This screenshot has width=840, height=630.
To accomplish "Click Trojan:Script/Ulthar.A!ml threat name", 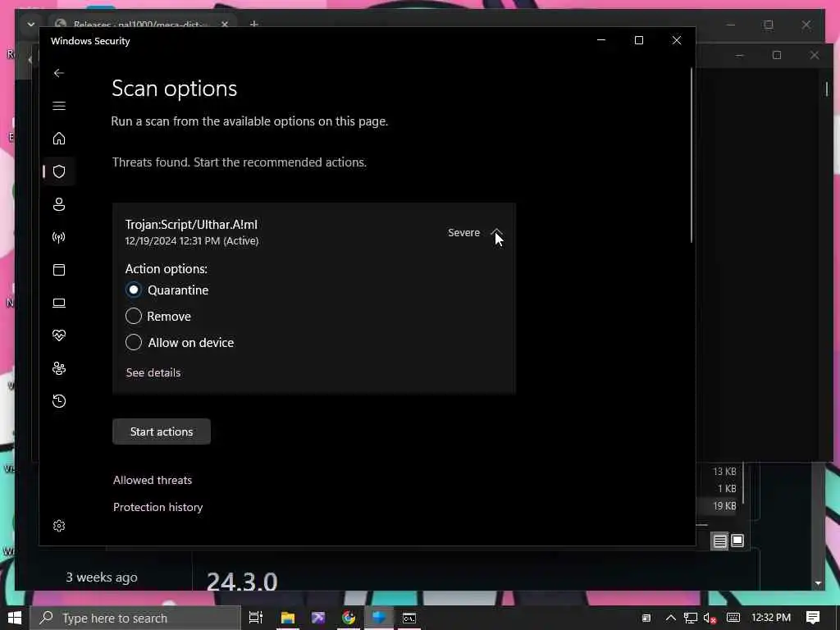I will (191, 225).
